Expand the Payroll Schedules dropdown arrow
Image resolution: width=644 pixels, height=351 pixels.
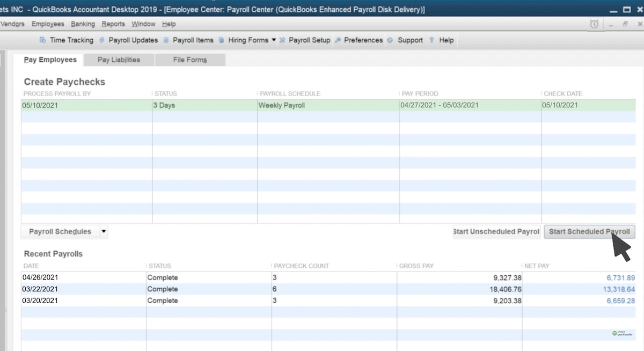[104, 232]
